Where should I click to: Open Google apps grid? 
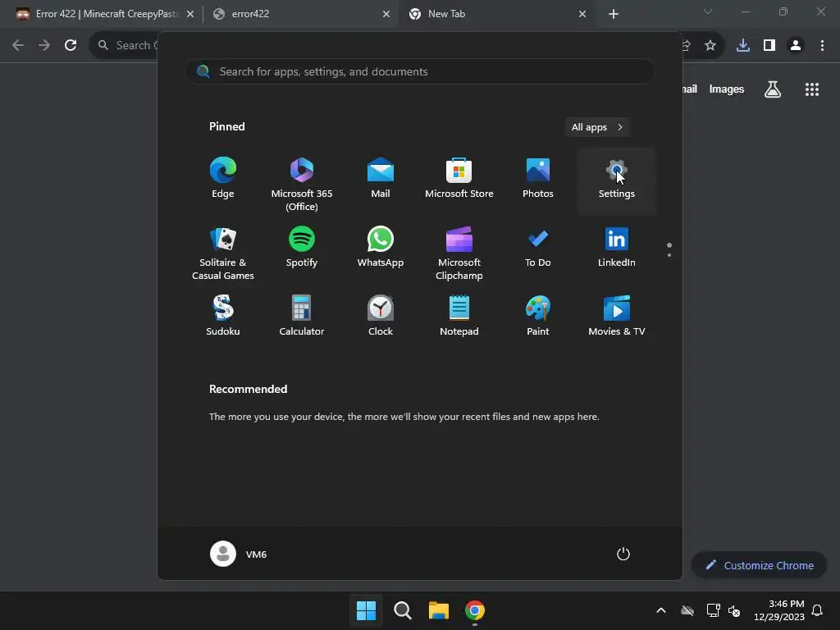pos(811,89)
